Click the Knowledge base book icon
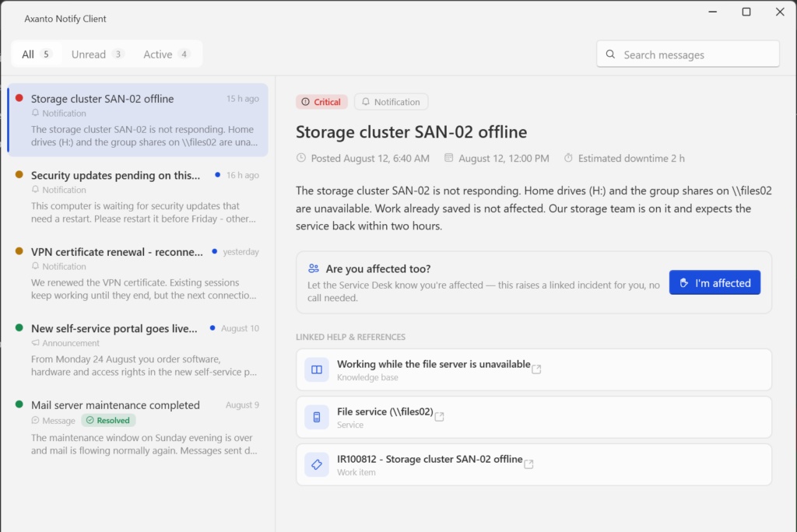This screenshot has width=797, height=532. [x=317, y=370]
